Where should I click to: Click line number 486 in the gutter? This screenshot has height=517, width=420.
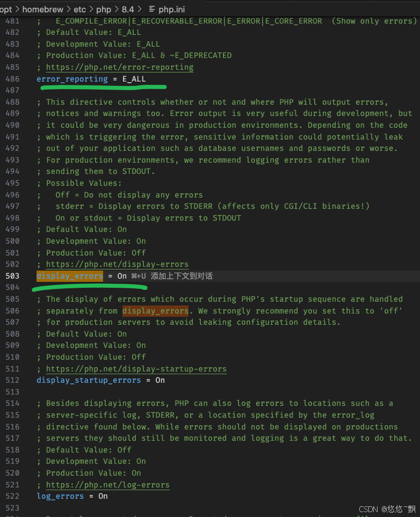pos(12,79)
